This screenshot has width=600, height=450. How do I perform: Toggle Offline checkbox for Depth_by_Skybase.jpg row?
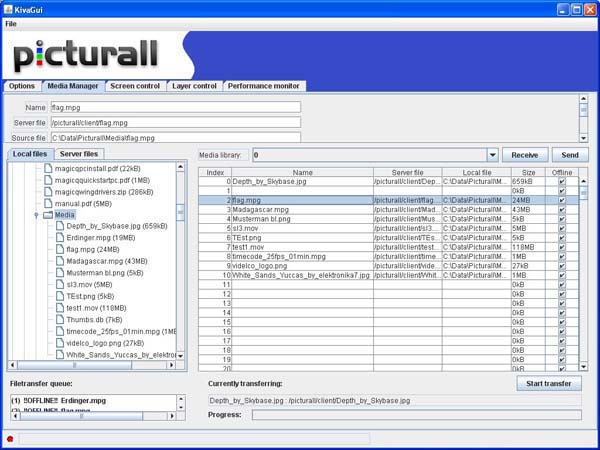point(562,181)
